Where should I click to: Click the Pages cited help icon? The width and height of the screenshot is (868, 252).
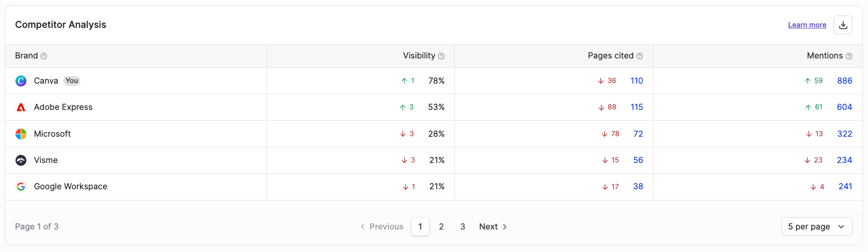coord(640,56)
